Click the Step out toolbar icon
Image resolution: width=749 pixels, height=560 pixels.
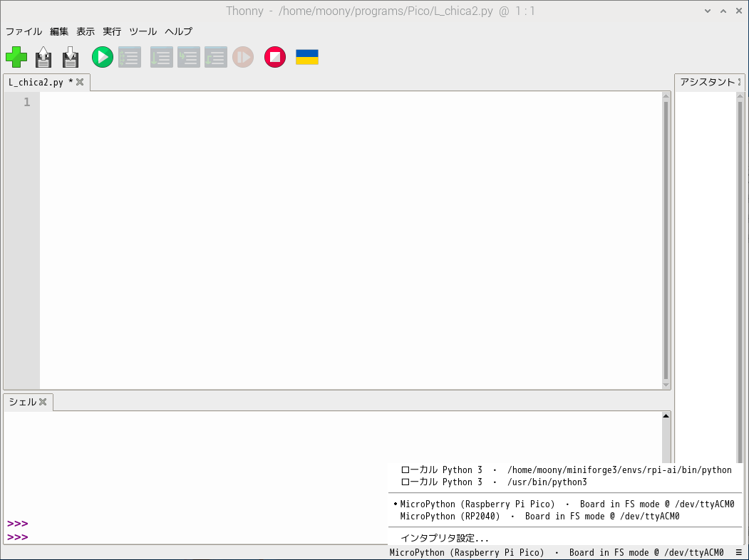(216, 57)
